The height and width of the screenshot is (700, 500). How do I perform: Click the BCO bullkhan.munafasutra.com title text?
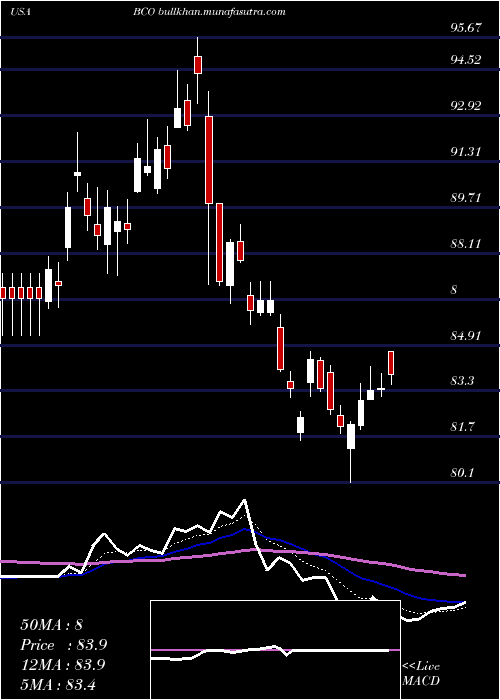pyautogui.click(x=209, y=12)
